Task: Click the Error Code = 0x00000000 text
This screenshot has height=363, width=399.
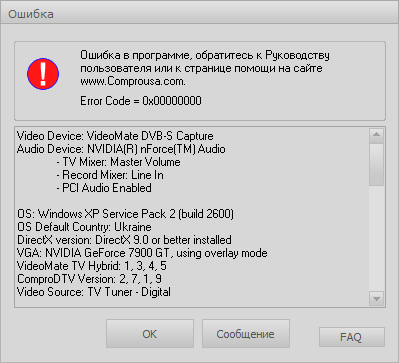Action: [141, 101]
